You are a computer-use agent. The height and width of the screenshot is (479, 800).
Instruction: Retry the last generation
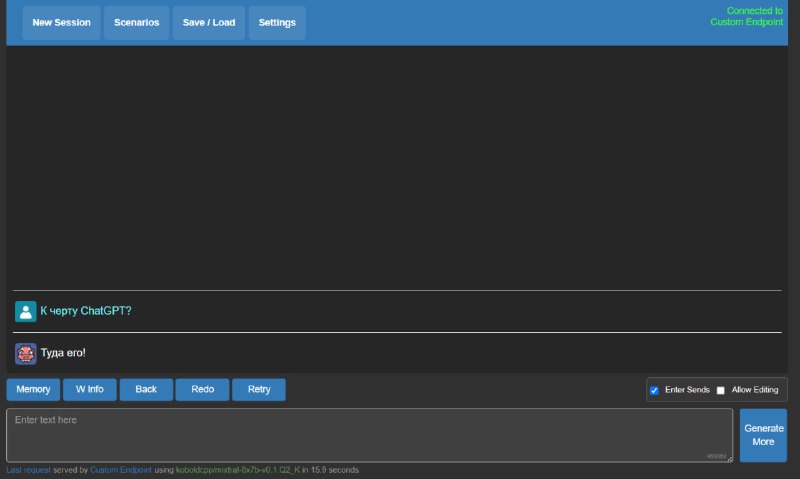(x=259, y=389)
